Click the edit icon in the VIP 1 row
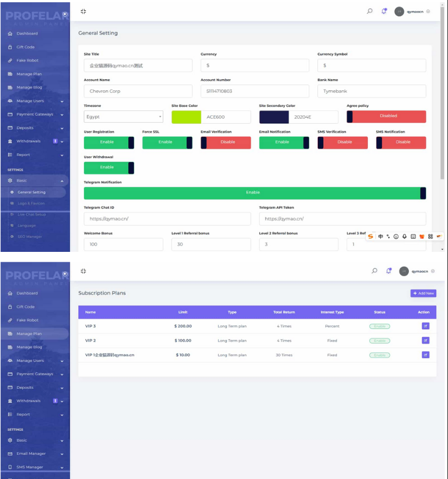 pos(425,355)
